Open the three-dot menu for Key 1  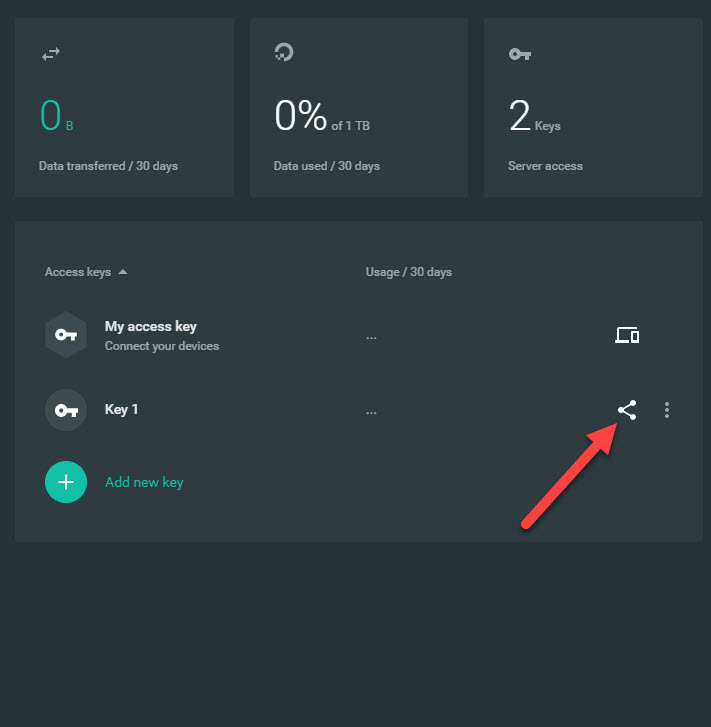pos(667,410)
